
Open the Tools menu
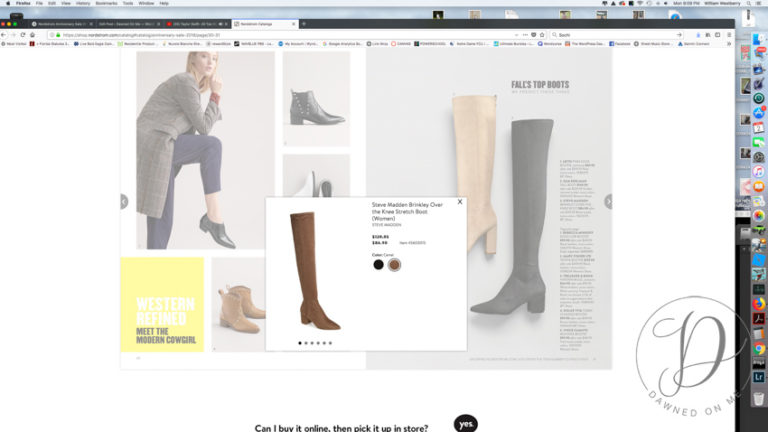[128, 3]
